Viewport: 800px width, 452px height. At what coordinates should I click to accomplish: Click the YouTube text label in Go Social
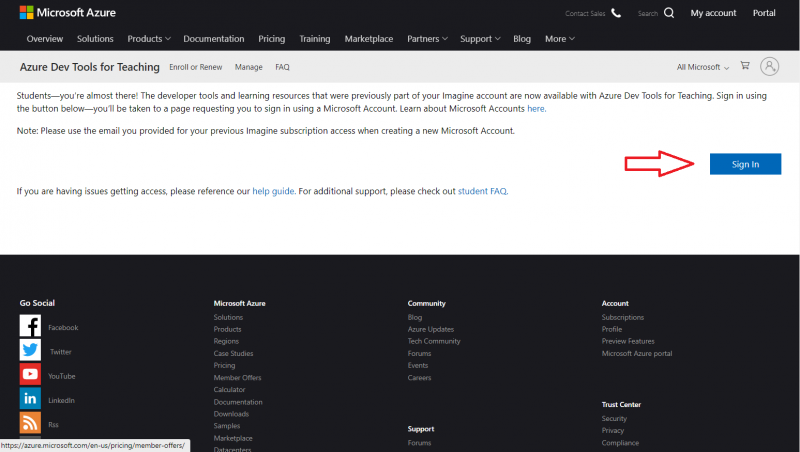[62, 376]
